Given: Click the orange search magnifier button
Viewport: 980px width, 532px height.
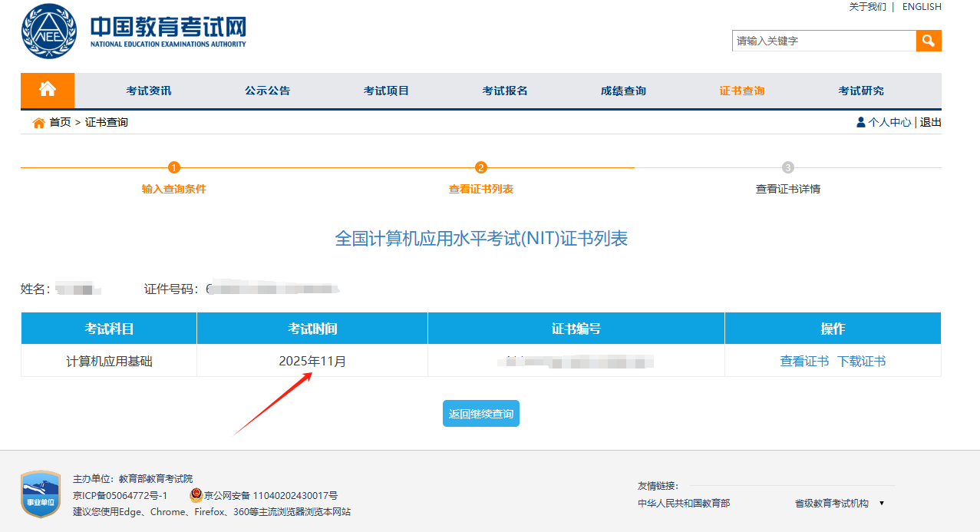Looking at the screenshot, I should [x=928, y=41].
